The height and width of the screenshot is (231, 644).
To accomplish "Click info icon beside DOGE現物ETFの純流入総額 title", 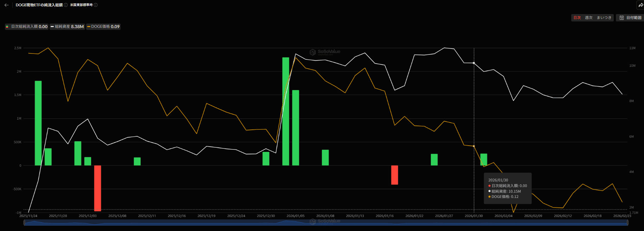I will tap(66, 5).
